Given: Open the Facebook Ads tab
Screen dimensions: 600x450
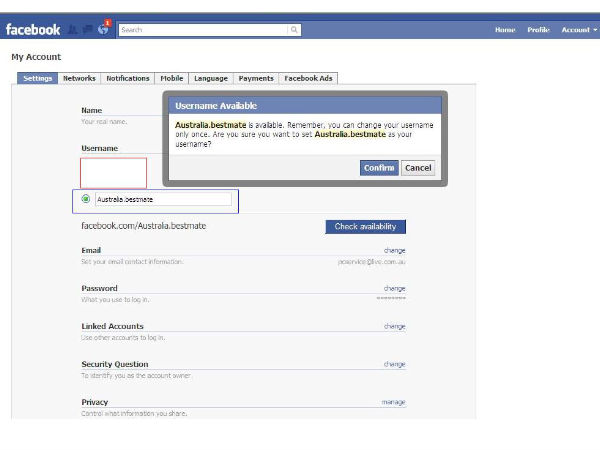Looking at the screenshot, I should tap(309, 78).
